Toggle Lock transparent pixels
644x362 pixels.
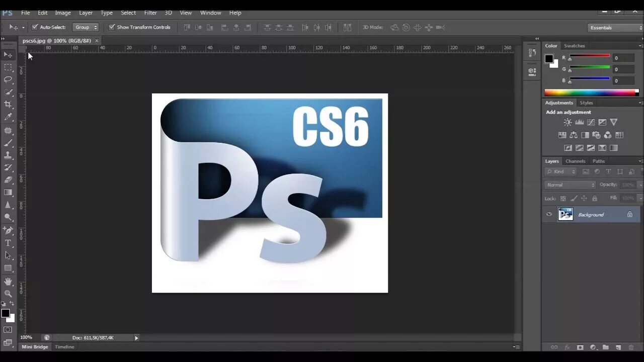(563, 199)
